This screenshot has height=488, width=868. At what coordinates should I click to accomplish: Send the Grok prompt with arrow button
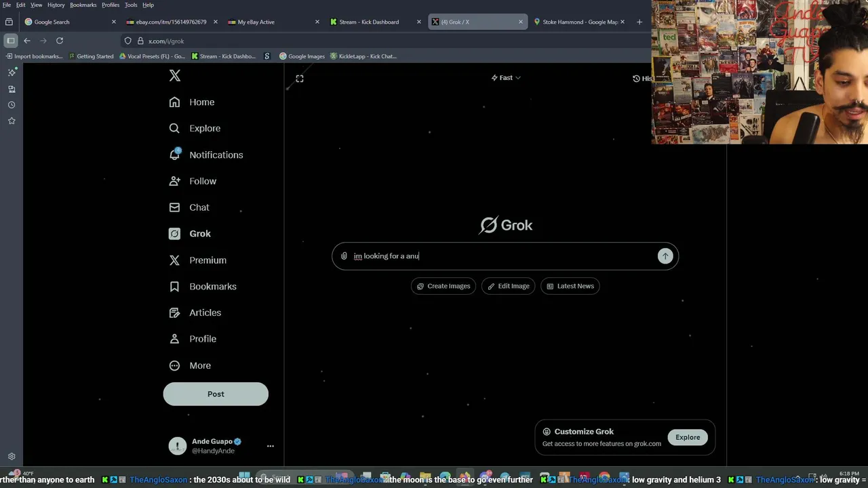(665, 256)
